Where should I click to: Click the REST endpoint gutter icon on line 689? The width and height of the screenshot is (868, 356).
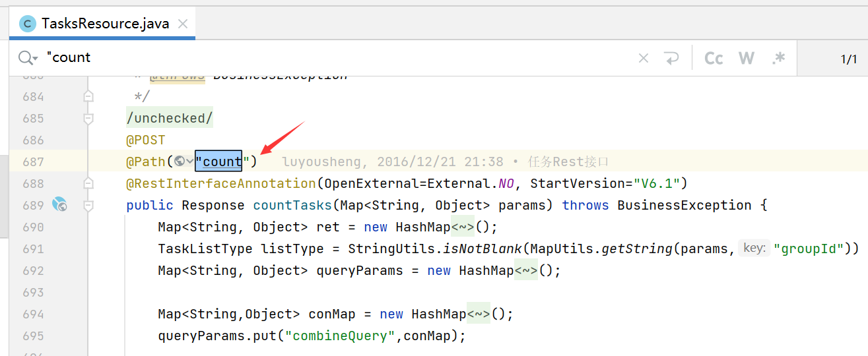coord(59,205)
